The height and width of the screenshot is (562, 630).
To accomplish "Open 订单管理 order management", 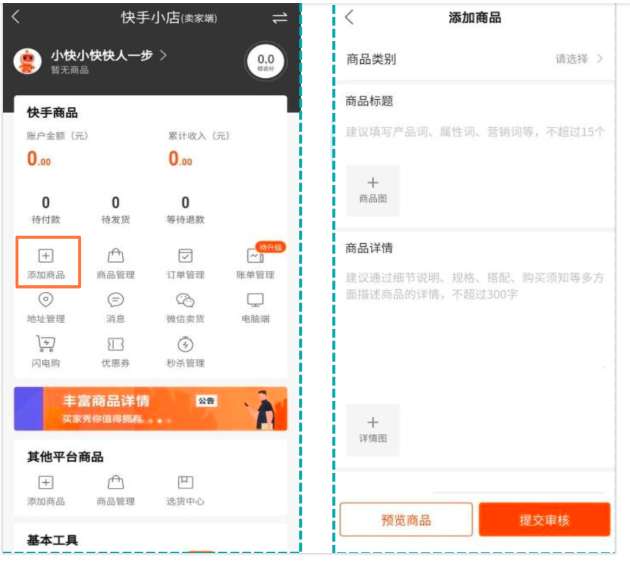I will (185, 264).
